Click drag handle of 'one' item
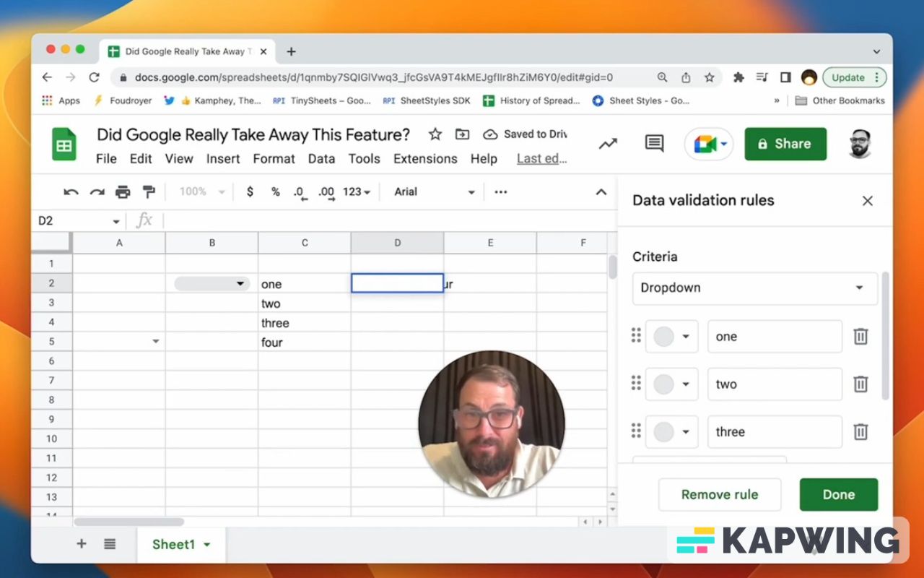 (x=636, y=335)
